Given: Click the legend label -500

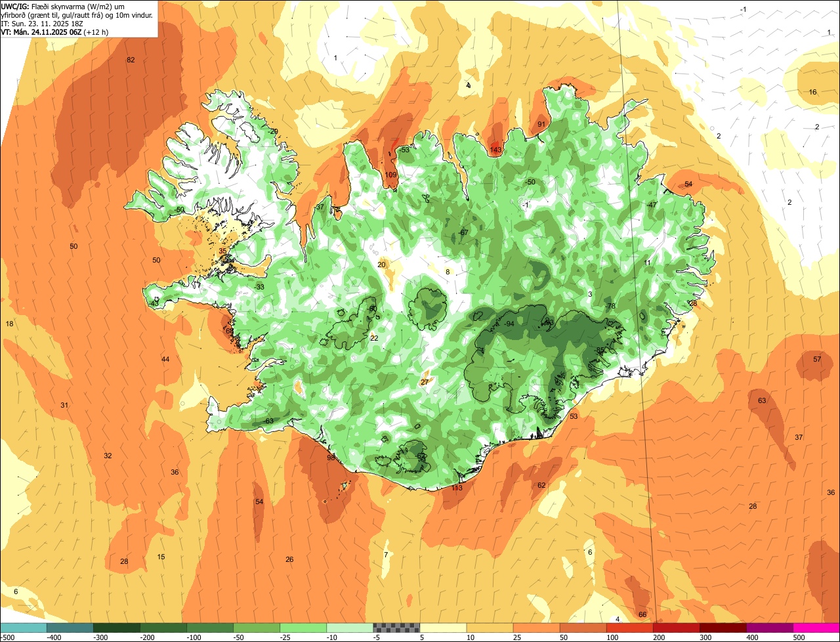Looking at the screenshot, I should (7, 637).
